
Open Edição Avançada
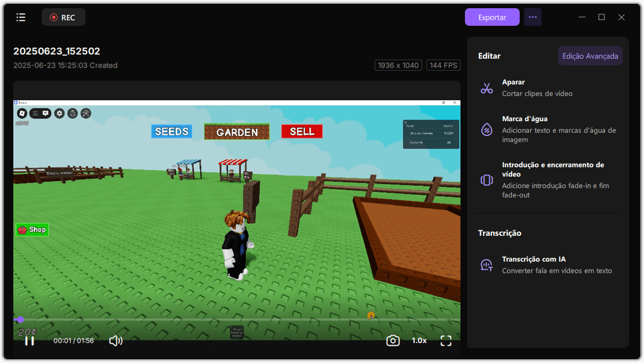[590, 56]
